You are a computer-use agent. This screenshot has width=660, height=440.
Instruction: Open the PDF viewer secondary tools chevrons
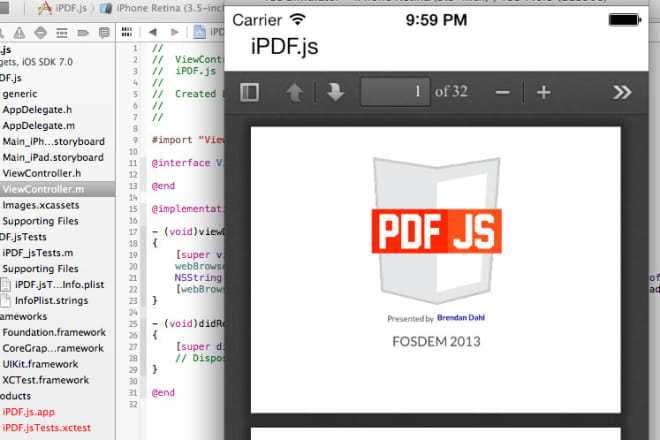point(622,92)
